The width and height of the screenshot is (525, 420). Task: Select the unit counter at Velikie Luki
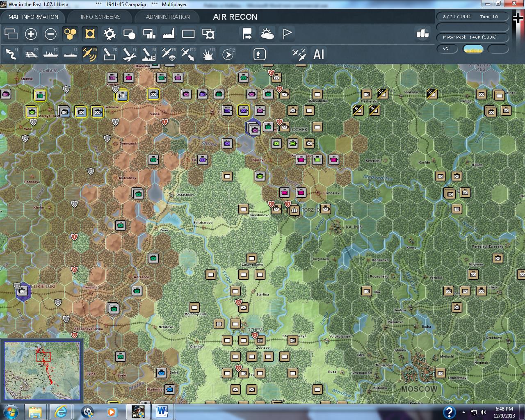point(23,291)
